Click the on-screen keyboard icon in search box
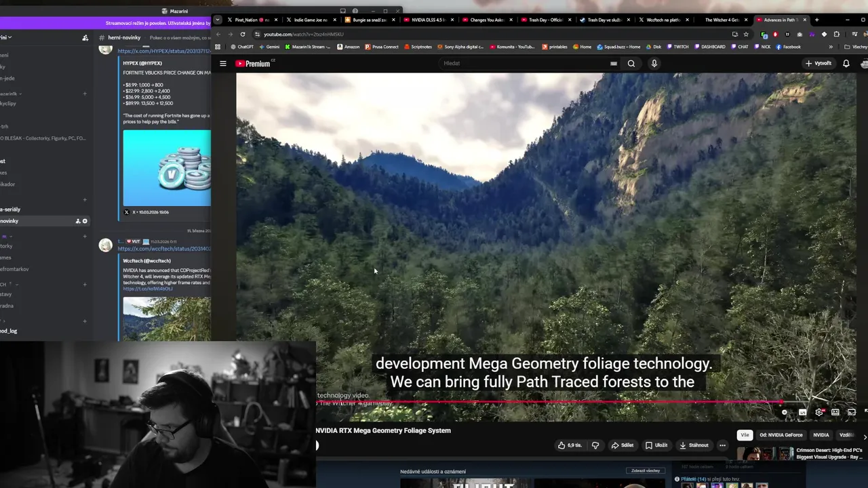 click(614, 64)
